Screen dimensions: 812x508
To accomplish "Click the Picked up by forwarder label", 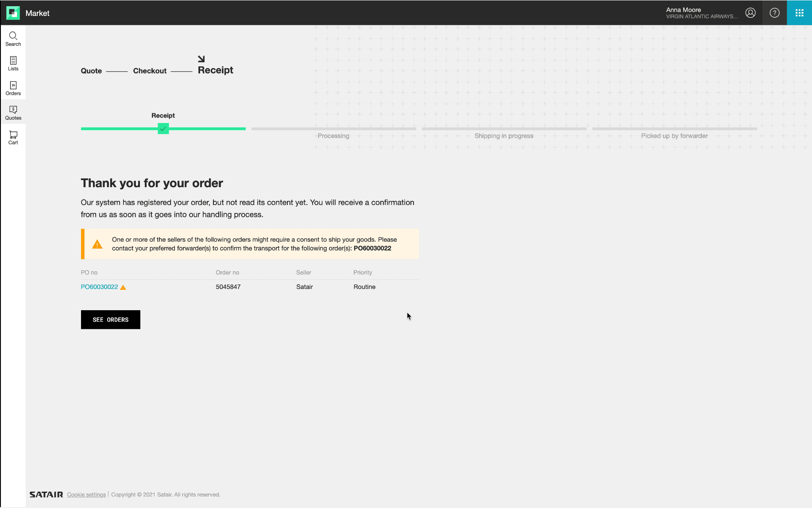I will pos(674,136).
